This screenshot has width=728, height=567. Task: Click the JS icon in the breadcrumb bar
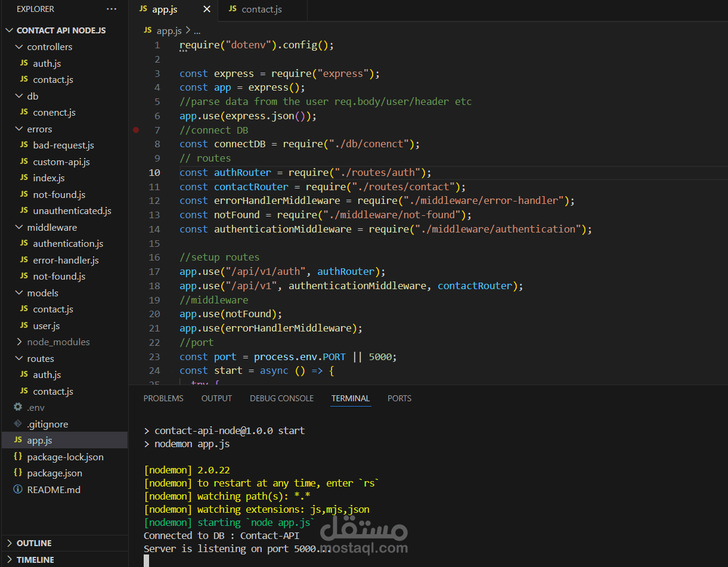[148, 30]
